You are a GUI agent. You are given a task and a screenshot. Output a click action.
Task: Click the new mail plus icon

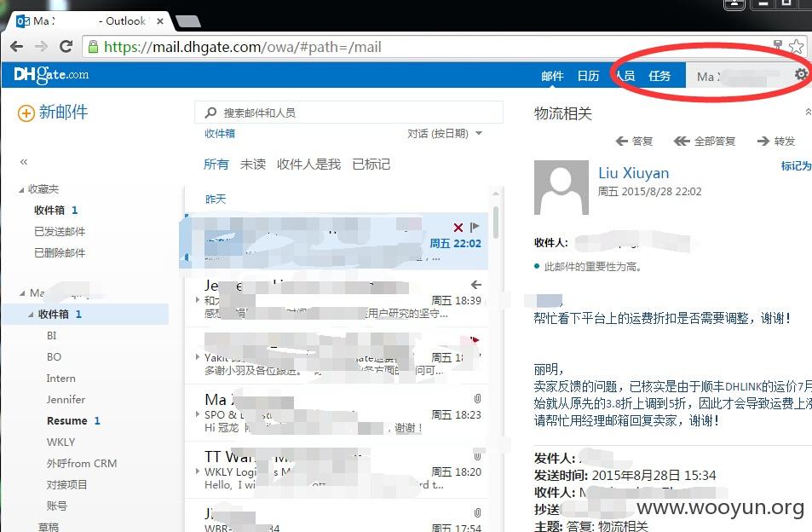(x=26, y=113)
